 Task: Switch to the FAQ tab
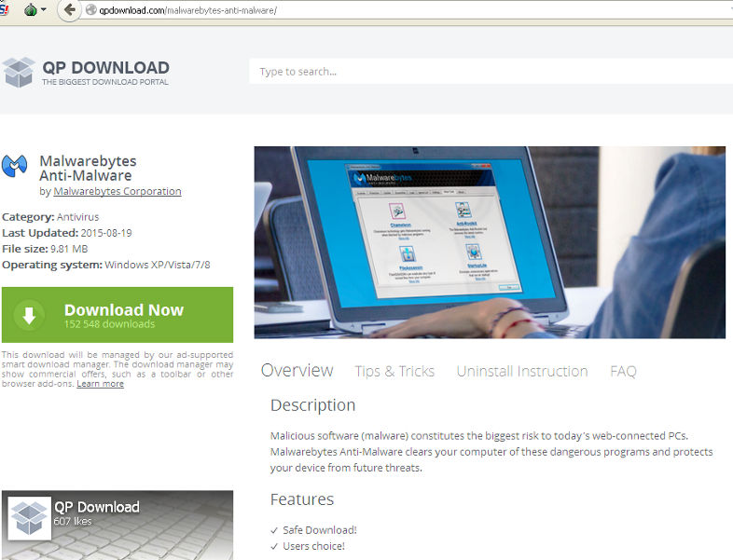point(623,371)
